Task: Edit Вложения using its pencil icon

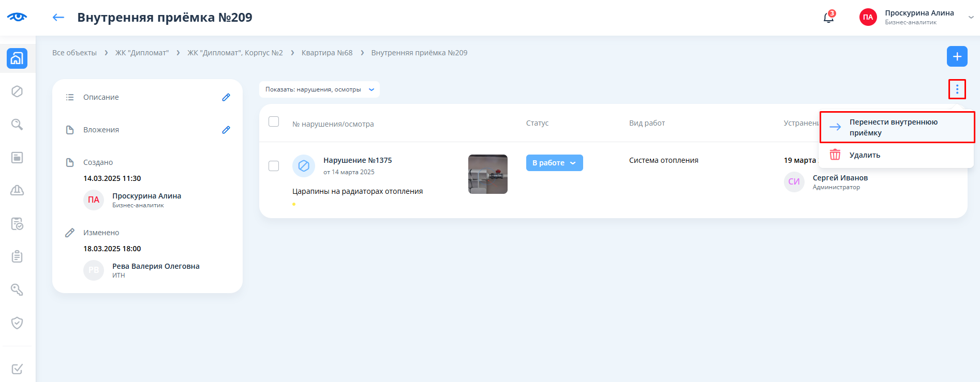Action: [x=226, y=130]
